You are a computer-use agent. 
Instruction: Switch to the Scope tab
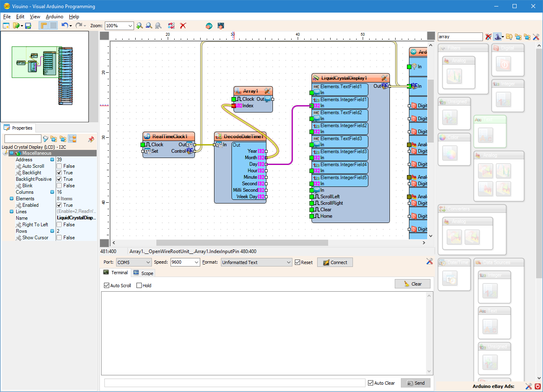click(x=143, y=273)
